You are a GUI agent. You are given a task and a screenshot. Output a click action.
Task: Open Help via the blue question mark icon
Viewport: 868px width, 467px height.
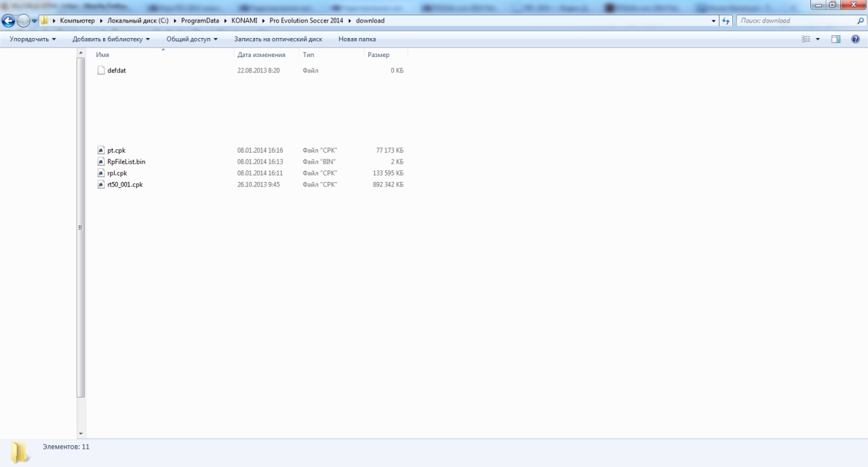855,39
